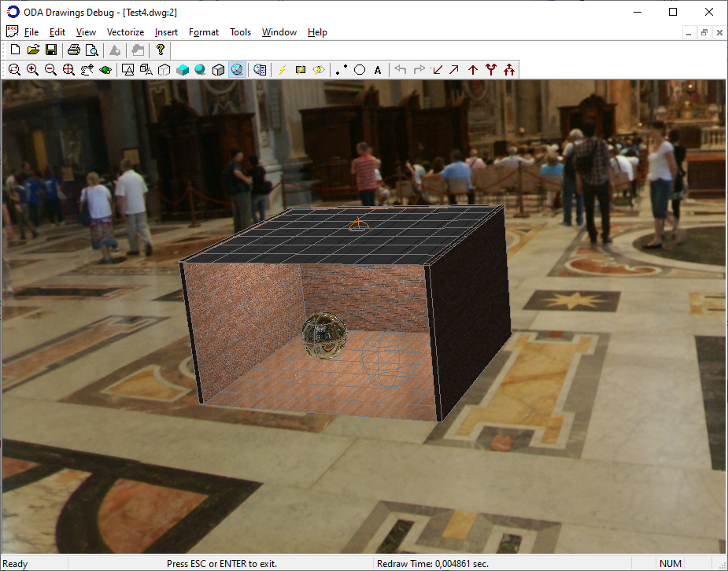Expand the Format menu

(204, 32)
